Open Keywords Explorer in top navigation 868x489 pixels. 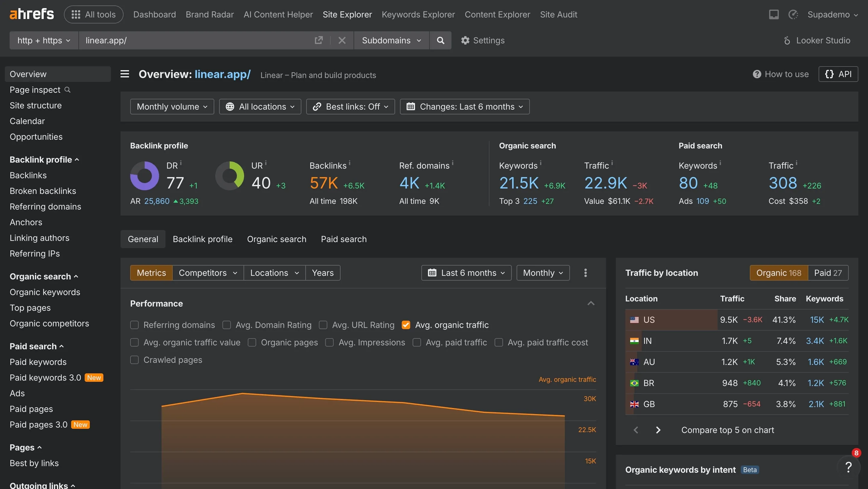coord(418,14)
